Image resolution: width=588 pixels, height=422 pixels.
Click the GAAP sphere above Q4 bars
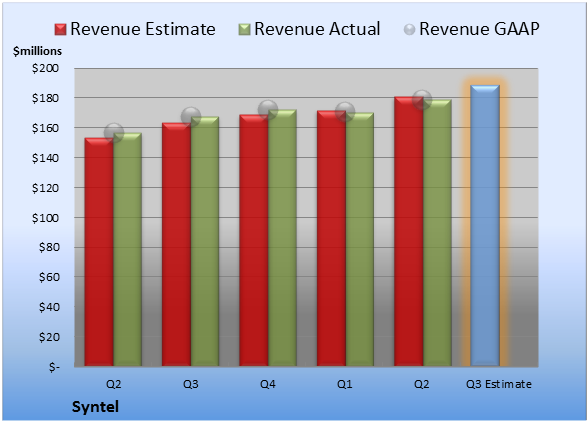(x=268, y=110)
